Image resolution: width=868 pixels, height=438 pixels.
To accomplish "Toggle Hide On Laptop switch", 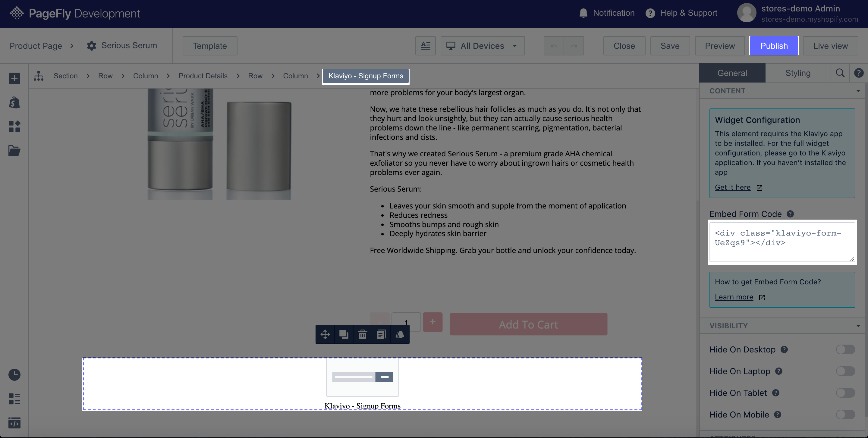I will click(x=845, y=371).
